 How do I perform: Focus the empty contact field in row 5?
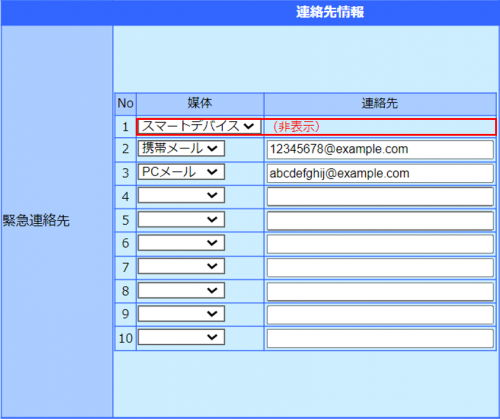click(380, 221)
